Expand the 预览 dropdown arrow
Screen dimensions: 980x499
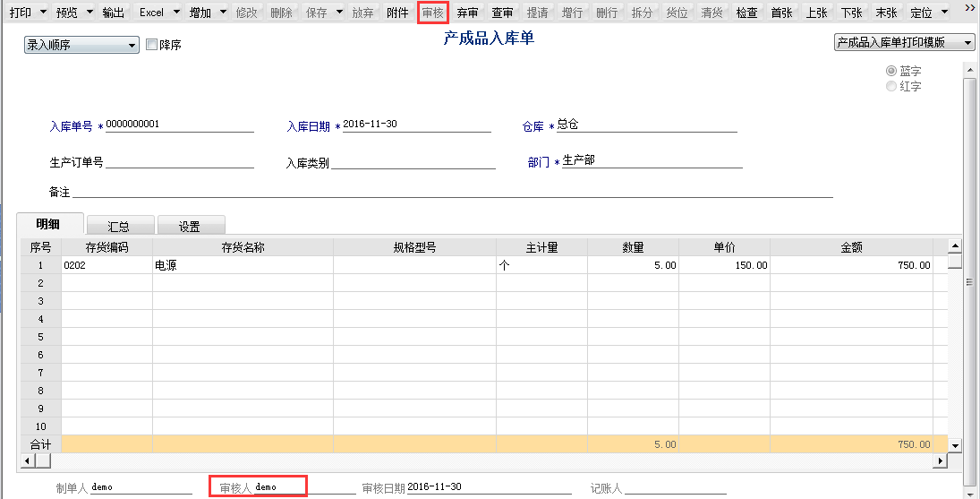[x=89, y=13]
